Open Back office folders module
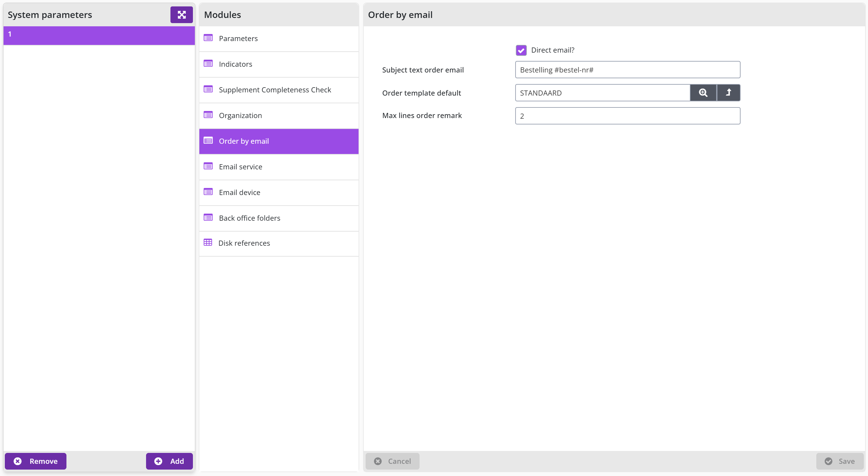This screenshot has width=868, height=476. pos(279,218)
